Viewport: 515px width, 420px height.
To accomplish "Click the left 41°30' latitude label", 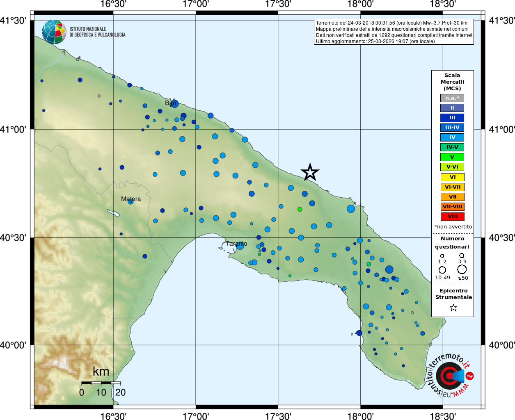I will [x=13, y=21].
